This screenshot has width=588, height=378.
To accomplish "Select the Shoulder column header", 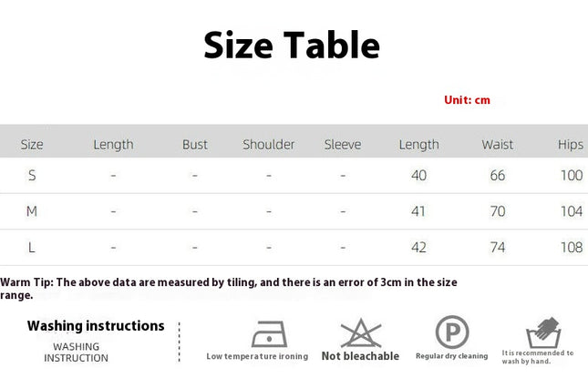I will (x=269, y=145).
